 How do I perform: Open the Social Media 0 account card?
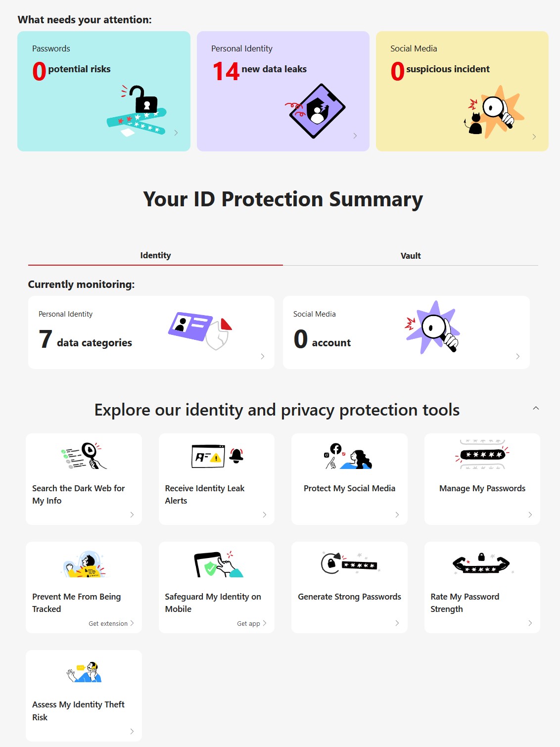point(406,332)
